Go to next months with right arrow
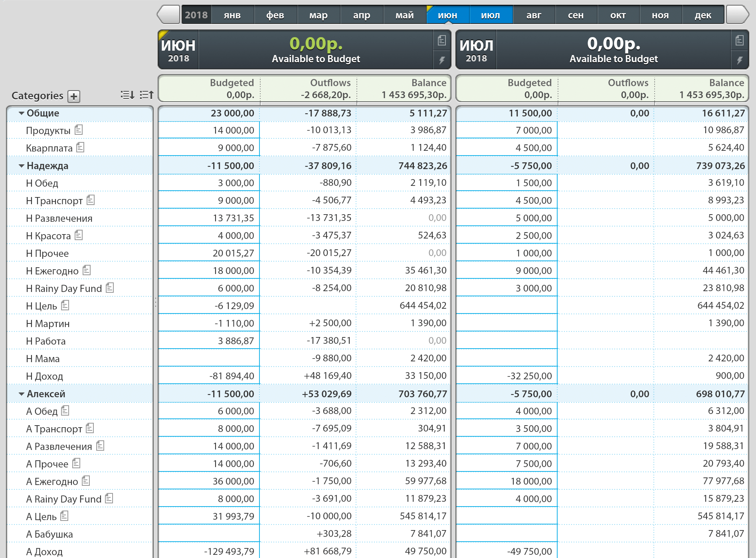The height and width of the screenshot is (558, 756). 737,15
